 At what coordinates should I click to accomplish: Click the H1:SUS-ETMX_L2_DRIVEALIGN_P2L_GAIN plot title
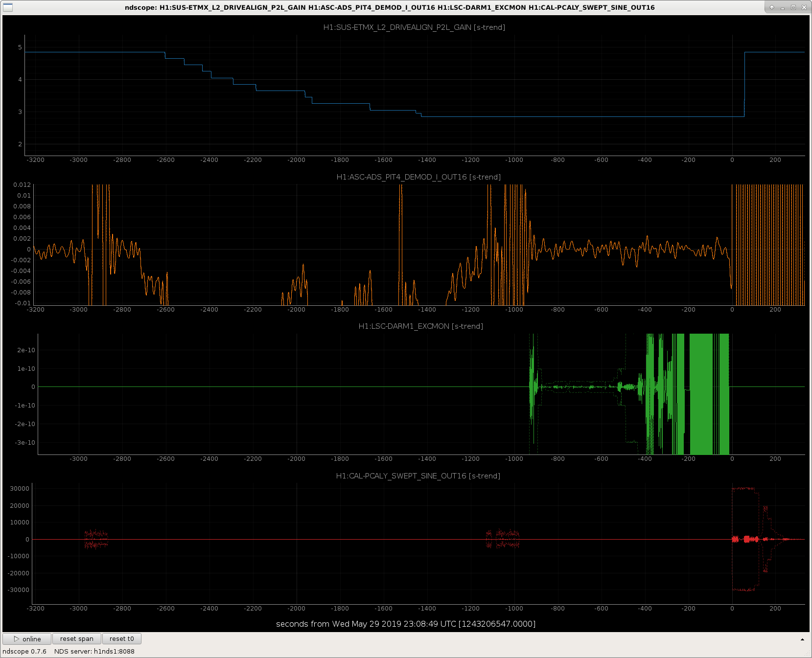[414, 27]
